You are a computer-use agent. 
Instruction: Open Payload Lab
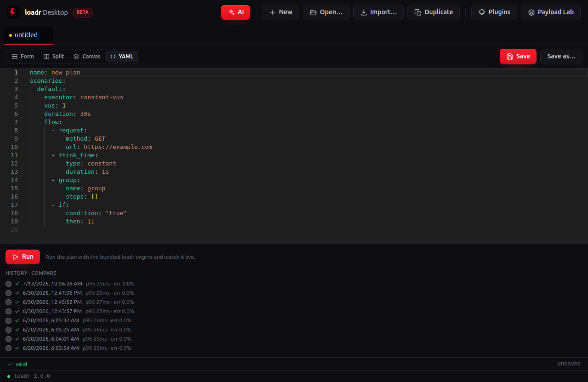point(551,12)
